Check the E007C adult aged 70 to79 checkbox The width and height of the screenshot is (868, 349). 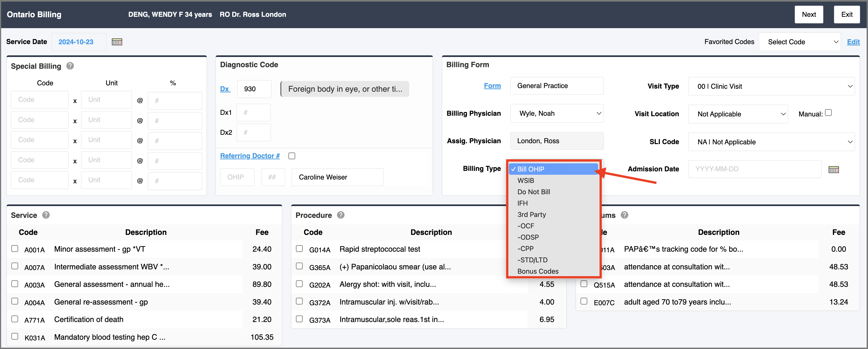(584, 301)
